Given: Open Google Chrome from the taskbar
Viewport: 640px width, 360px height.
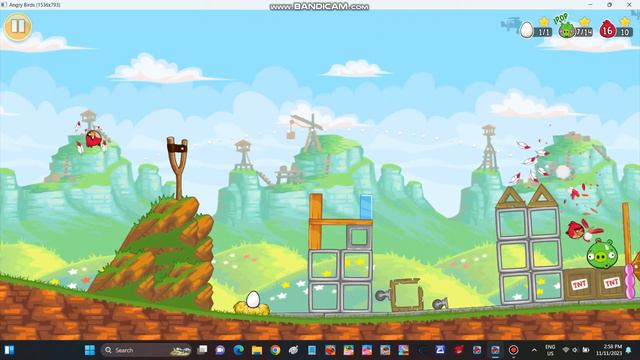Looking at the screenshot, I should [275, 350].
